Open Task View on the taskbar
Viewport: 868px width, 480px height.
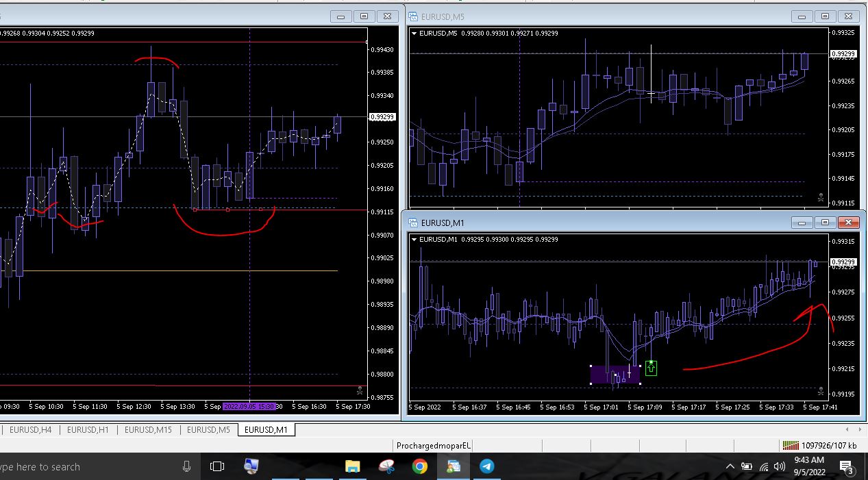(x=217, y=466)
